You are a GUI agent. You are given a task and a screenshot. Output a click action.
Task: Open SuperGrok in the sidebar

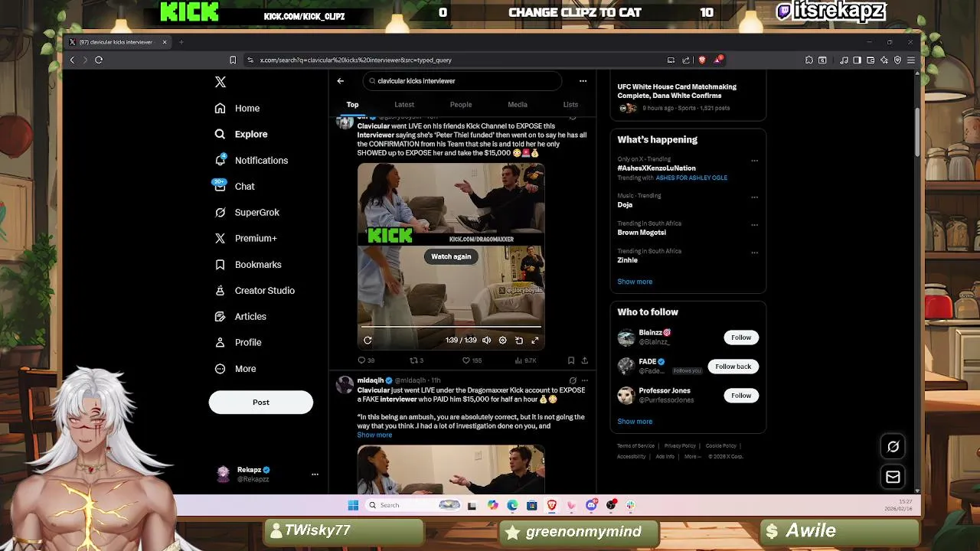(247, 212)
